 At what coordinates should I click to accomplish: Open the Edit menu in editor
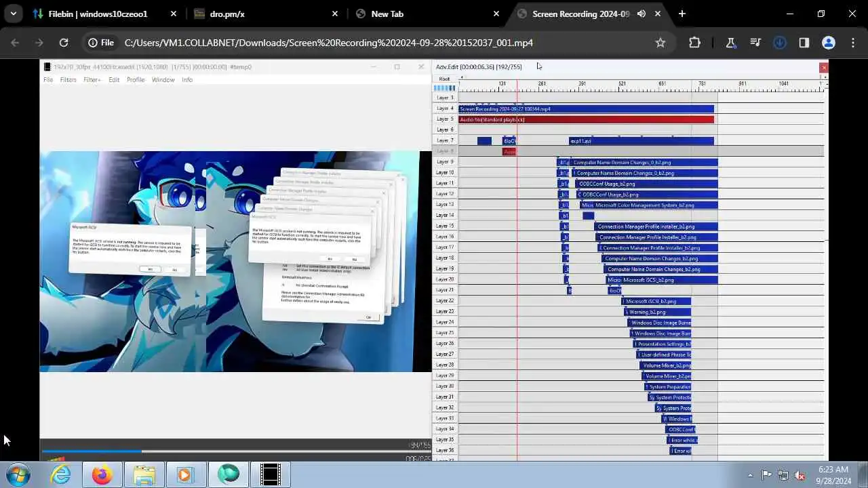114,80
